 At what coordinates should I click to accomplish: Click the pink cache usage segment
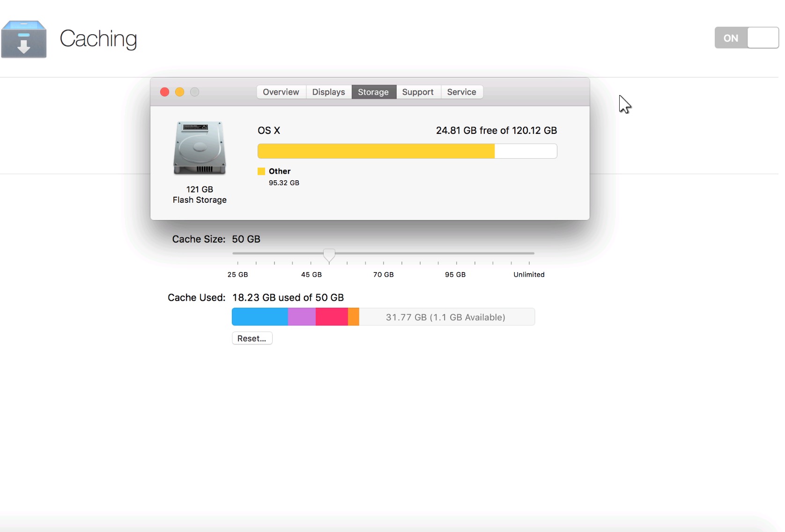point(332,317)
